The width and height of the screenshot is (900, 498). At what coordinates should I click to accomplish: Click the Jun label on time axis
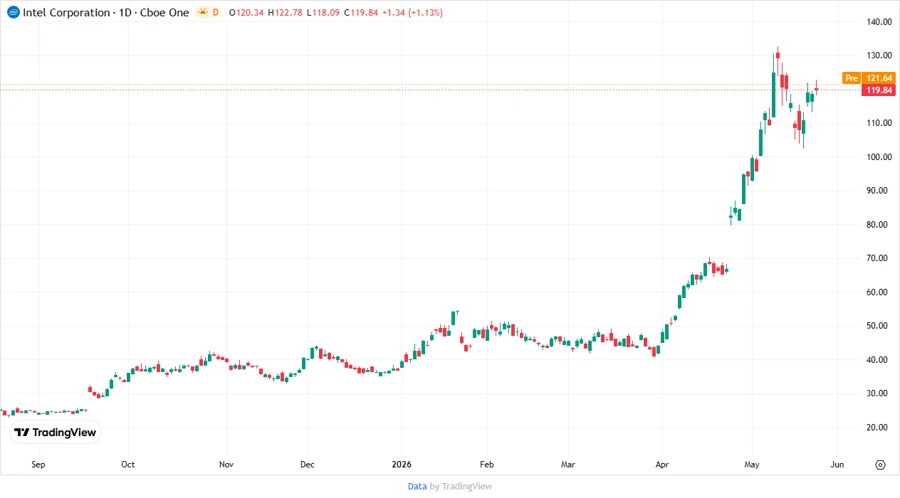[837, 464]
